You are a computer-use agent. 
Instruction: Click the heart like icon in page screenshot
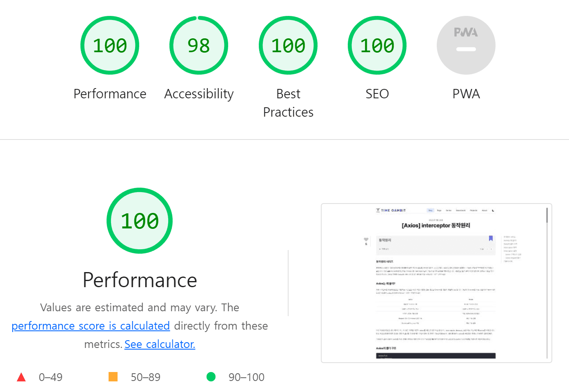[x=366, y=239]
